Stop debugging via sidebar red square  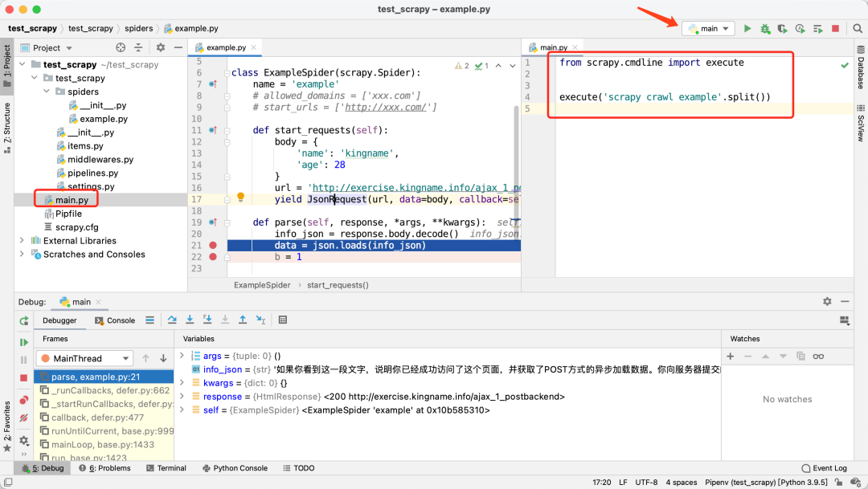[24, 377]
